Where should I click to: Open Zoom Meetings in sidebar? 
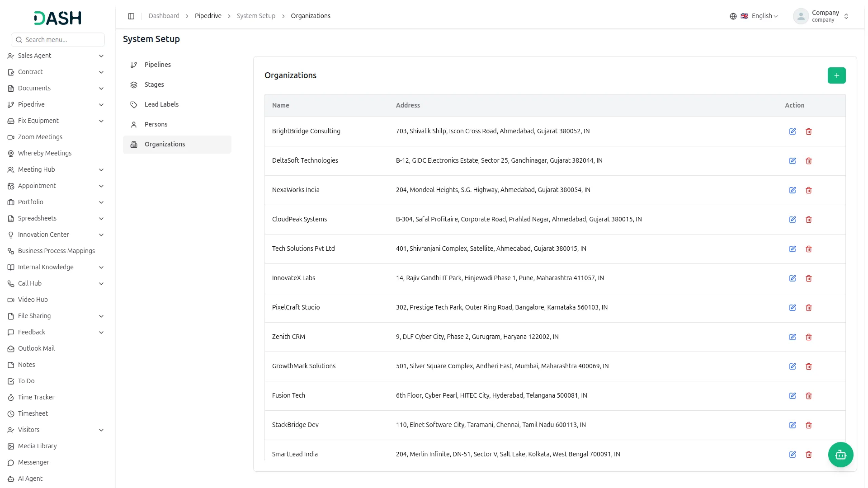click(x=56, y=137)
